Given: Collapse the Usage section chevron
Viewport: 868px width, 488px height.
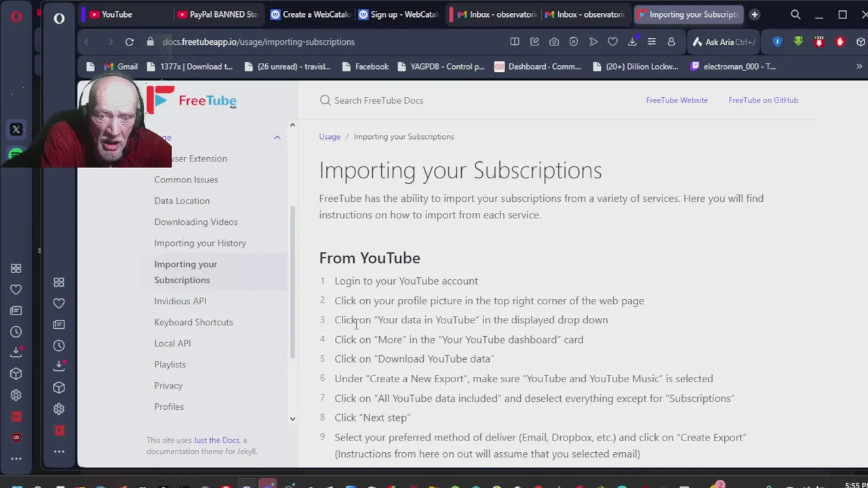Looking at the screenshot, I should click(277, 138).
